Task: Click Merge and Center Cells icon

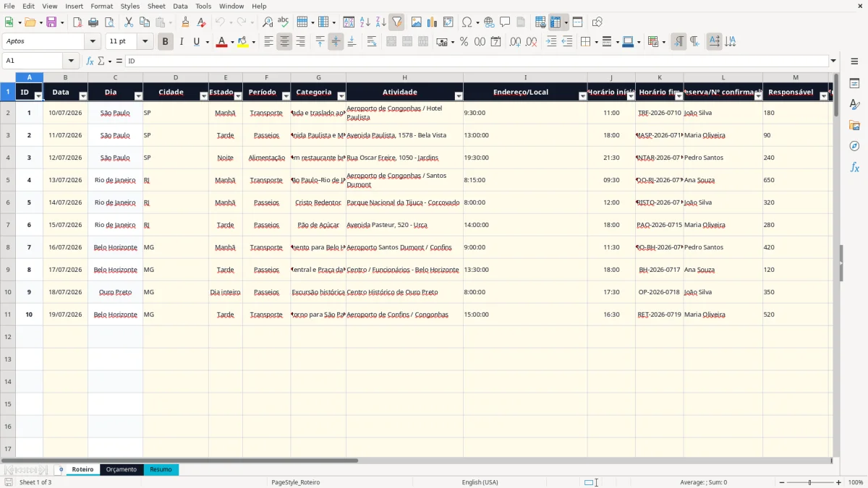Action: coord(391,42)
